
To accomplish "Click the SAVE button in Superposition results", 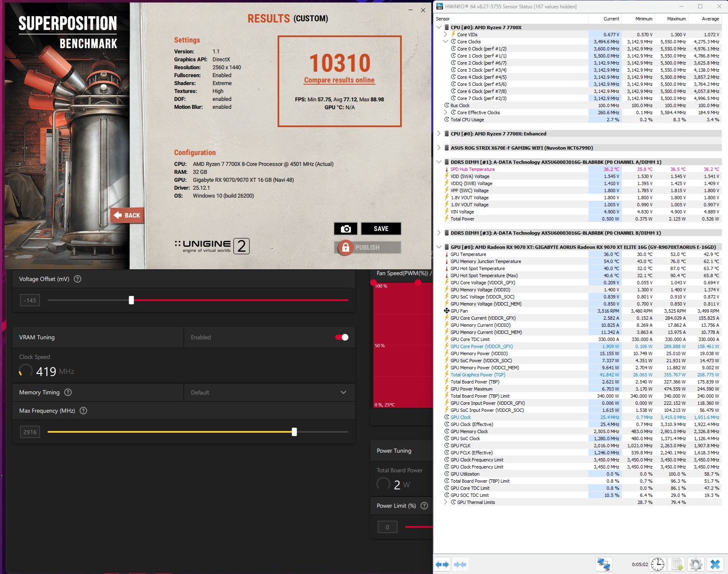I will [381, 229].
